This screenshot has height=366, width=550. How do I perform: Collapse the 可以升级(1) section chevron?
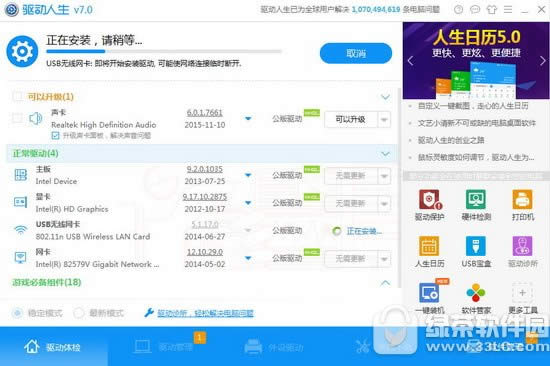(385, 97)
